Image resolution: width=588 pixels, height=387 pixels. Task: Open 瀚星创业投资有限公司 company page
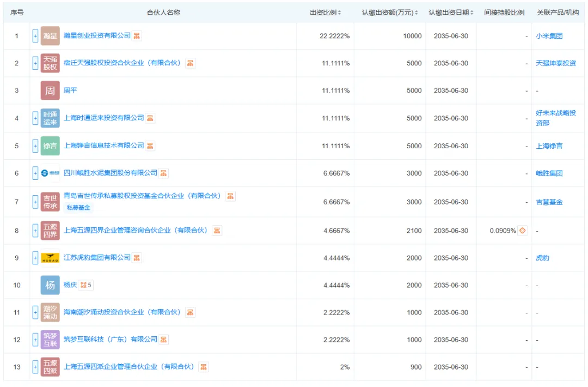(x=97, y=35)
